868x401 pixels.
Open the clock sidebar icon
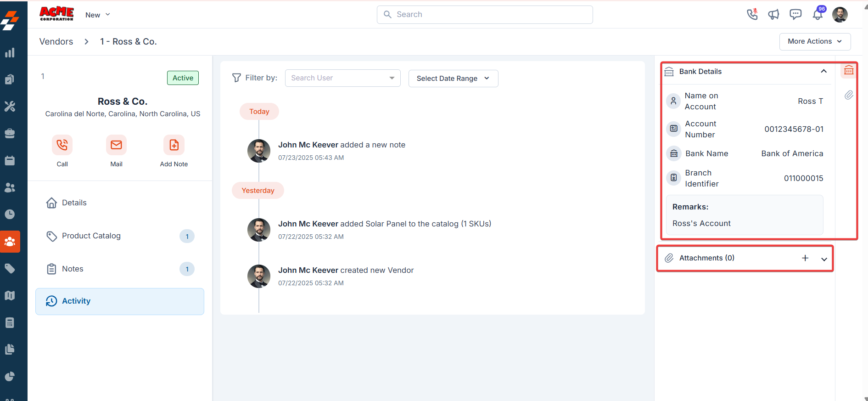(10, 215)
